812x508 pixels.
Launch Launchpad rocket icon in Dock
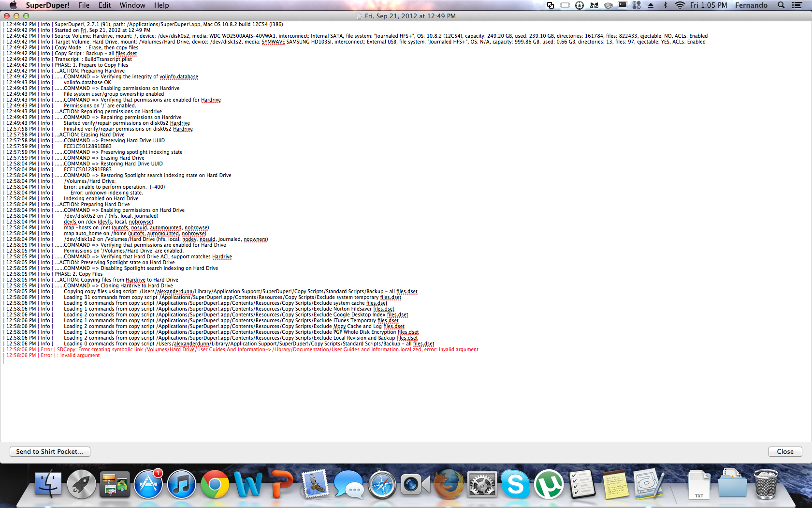[81, 484]
